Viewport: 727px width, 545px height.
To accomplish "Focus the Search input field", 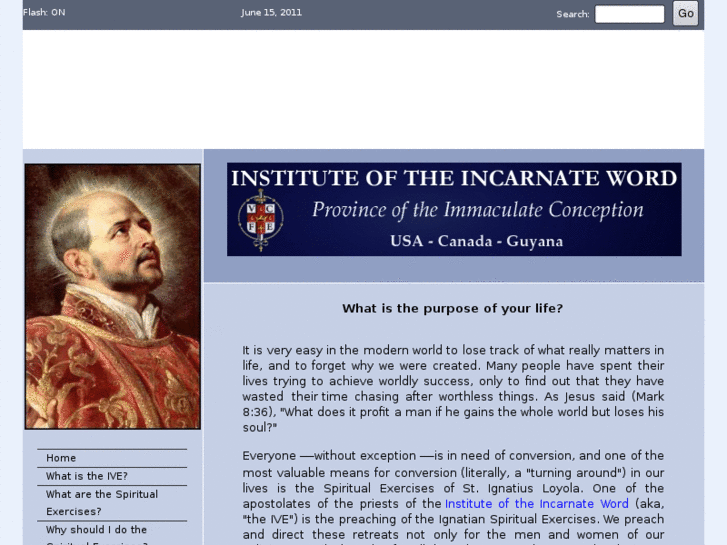I will [629, 14].
